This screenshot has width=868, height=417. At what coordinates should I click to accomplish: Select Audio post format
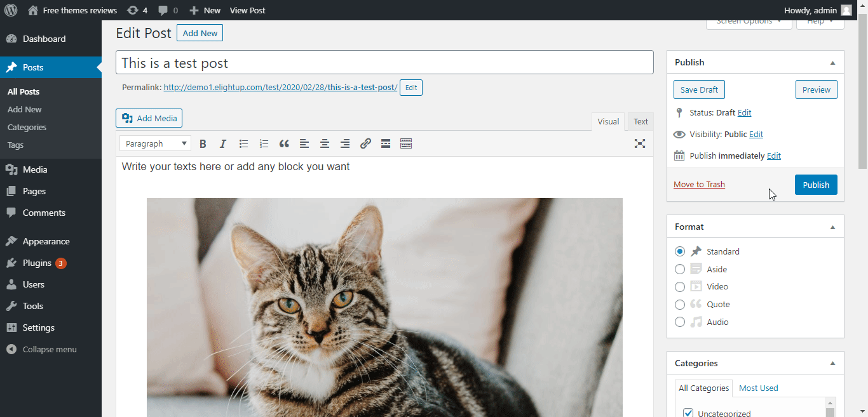(680, 322)
